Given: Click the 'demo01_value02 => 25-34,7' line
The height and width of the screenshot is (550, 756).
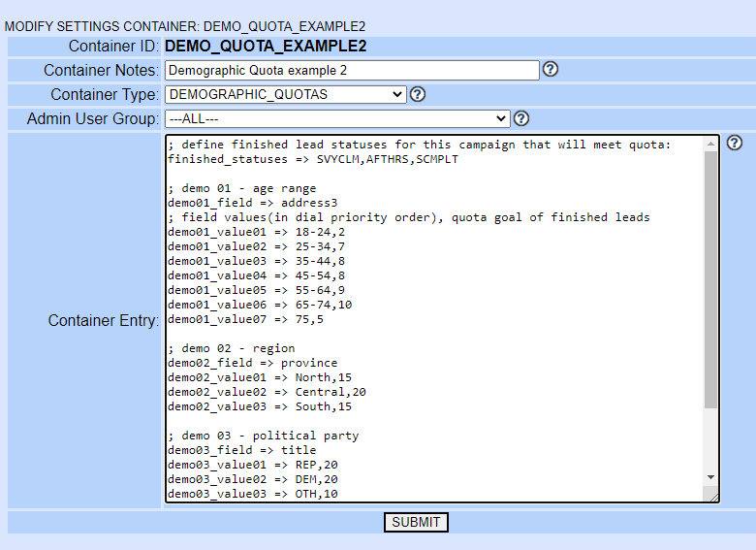Looking at the screenshot, I should (x=257, y=246).
